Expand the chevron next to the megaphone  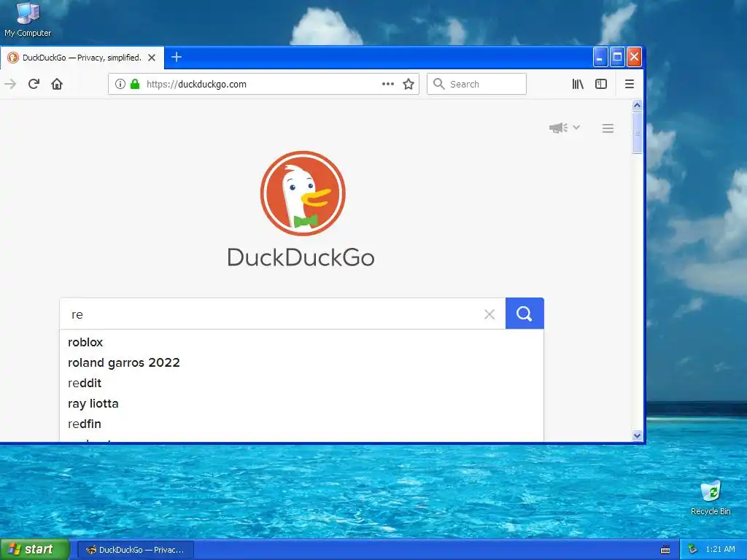[x=576, y=128]
